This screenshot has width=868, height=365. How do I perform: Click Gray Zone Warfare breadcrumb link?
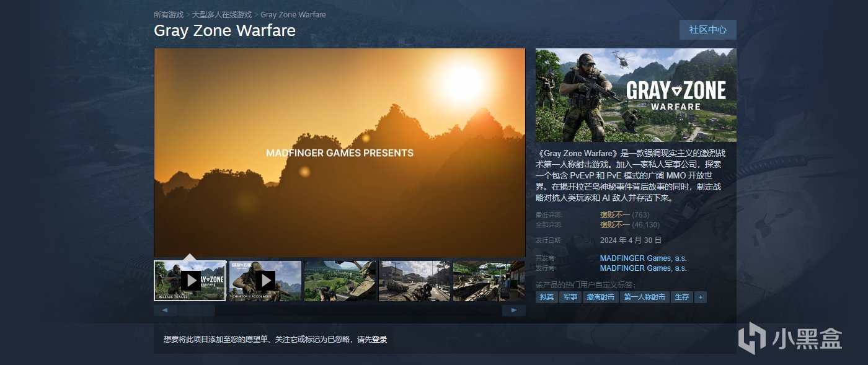point(293,14)
